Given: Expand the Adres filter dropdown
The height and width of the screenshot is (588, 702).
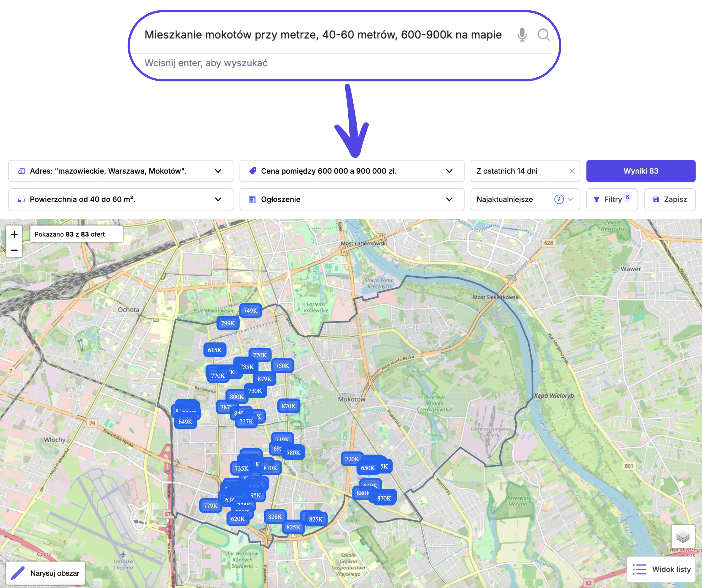Looking at the screenshot, I should pyautogui.click(x=218, y=171).
